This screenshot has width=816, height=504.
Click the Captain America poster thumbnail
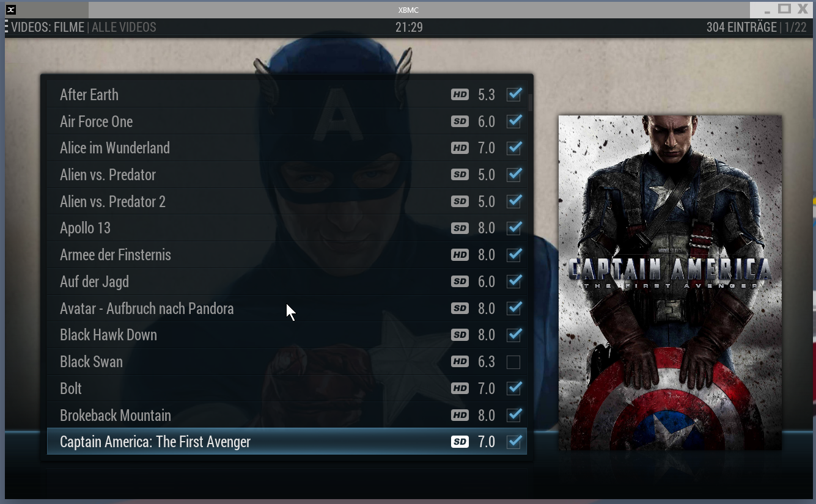[670, 283]
